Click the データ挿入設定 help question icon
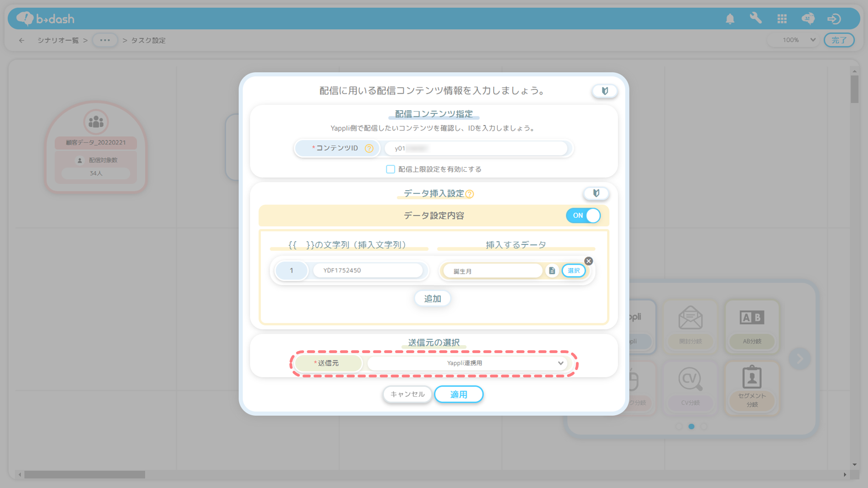Screen dimensions: 868x488 pos(469,194)
